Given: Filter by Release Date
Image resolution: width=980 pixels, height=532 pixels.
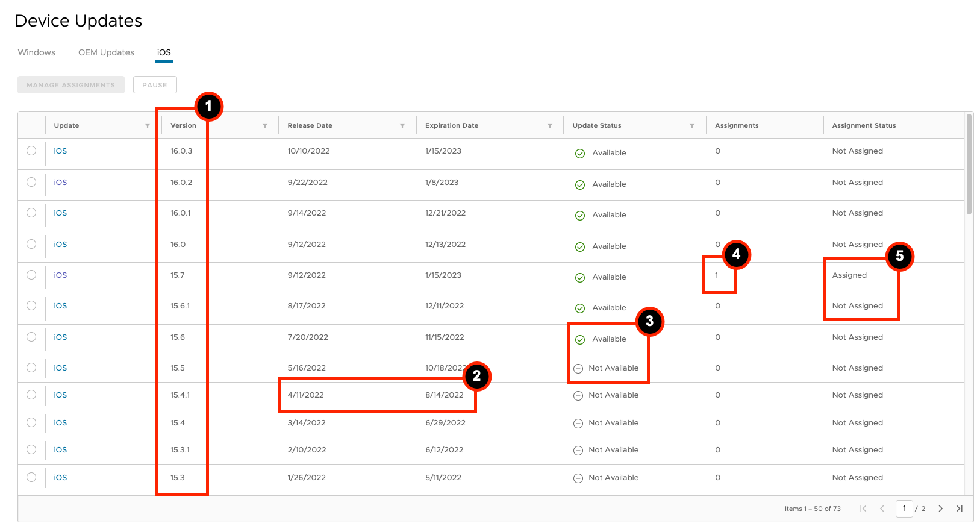Looking at the screenshot, I should [x=402, y=126].
